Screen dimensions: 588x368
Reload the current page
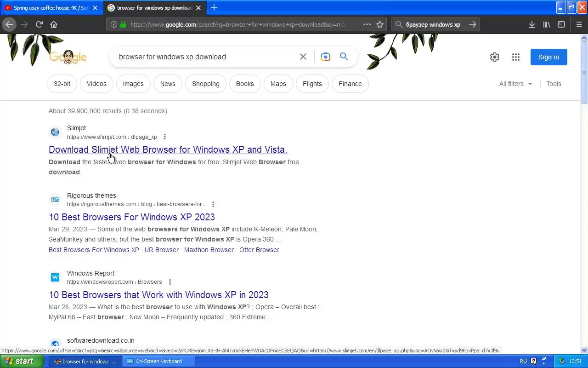39,24
